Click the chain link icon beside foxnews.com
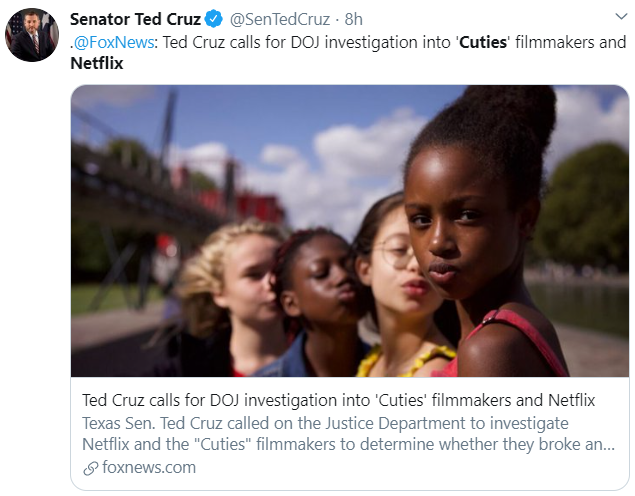 [89, 467]
